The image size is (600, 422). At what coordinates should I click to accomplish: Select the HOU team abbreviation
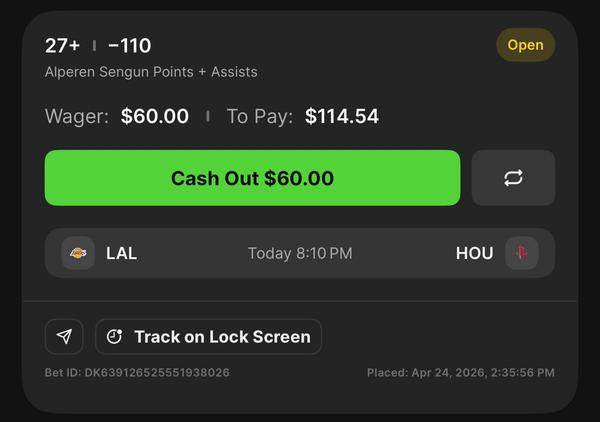click(474, 253)
